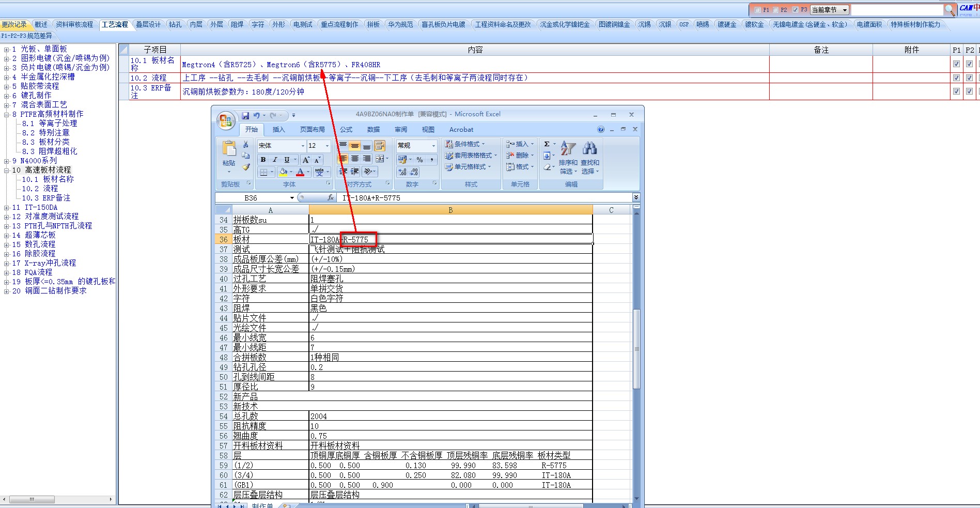Click the Center horizontal alignment icon
Image resolution: width=980 pixels, height=508 pixels.
coord(355,159)
